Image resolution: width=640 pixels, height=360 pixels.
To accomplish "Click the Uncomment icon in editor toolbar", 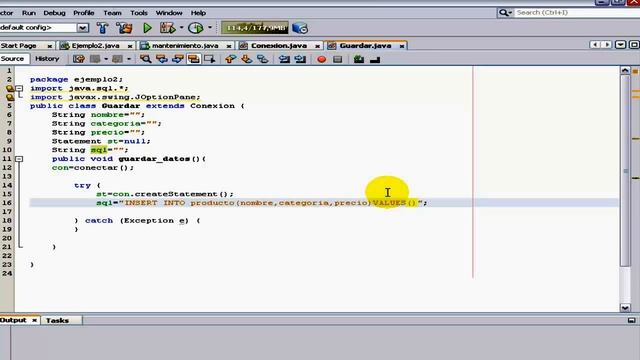I will [359, 59].
